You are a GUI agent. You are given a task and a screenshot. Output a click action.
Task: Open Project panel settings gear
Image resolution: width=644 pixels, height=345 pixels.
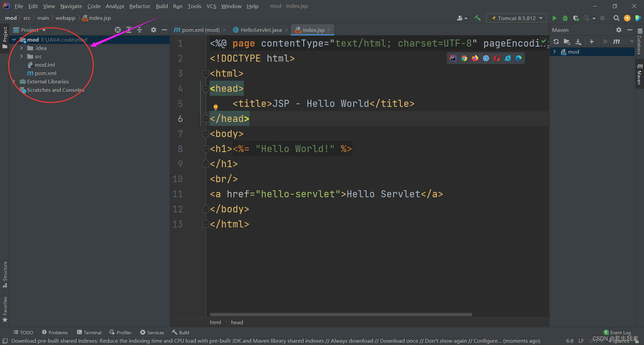coord(154,30)
